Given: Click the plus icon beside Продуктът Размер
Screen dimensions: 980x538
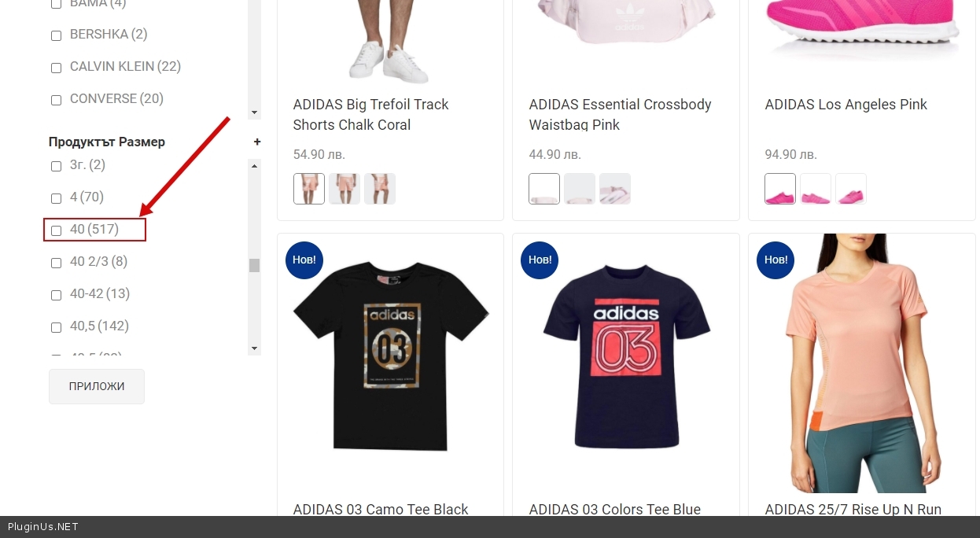Looking at the screenshot, I should (x=256, y=142).
